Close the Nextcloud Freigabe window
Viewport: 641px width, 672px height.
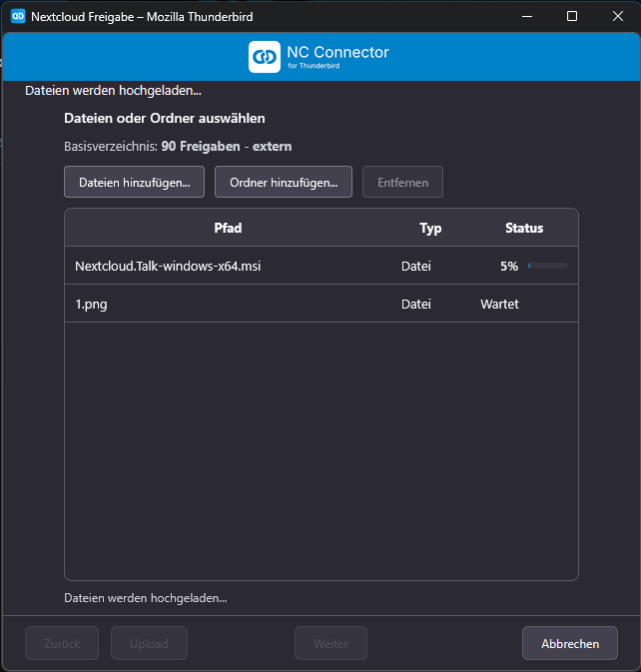point(618,16)
